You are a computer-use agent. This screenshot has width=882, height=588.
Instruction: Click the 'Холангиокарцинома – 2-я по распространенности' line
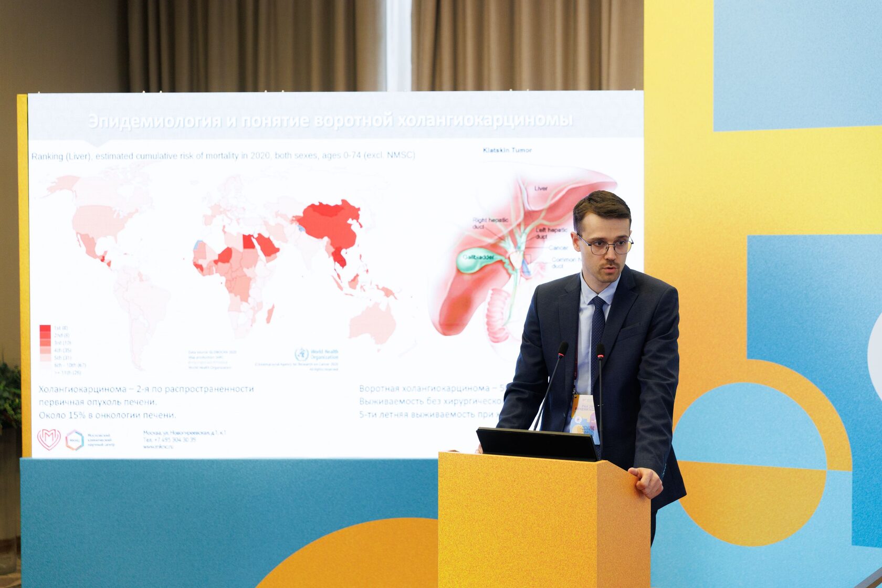pyautogui.click(x=146, y=389)
